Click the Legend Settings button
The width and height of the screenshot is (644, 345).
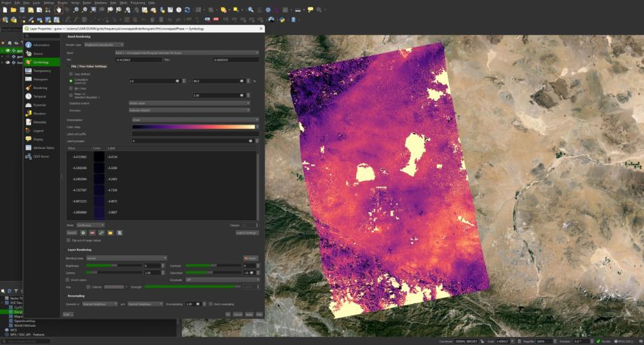click(x=247, y=233)
